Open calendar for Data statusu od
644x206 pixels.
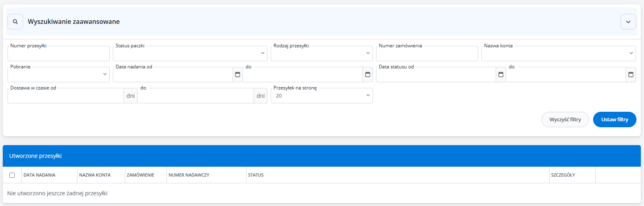(500, 74)
